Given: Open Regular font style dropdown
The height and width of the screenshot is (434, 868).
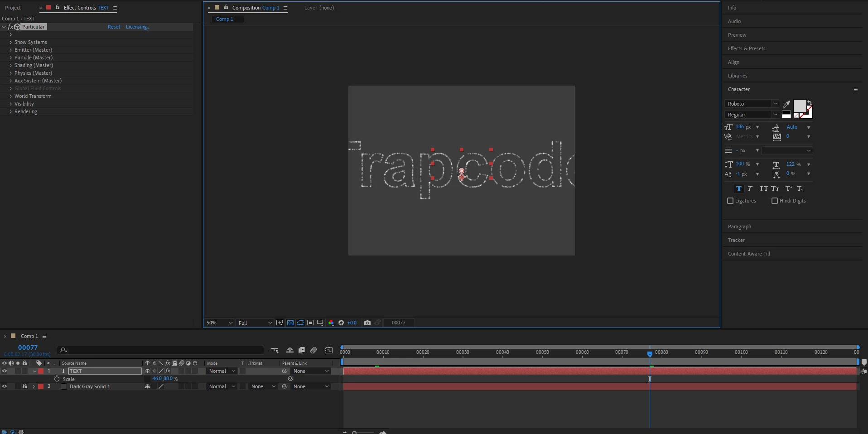Looking at the screenshot, I should pos(752,115).
